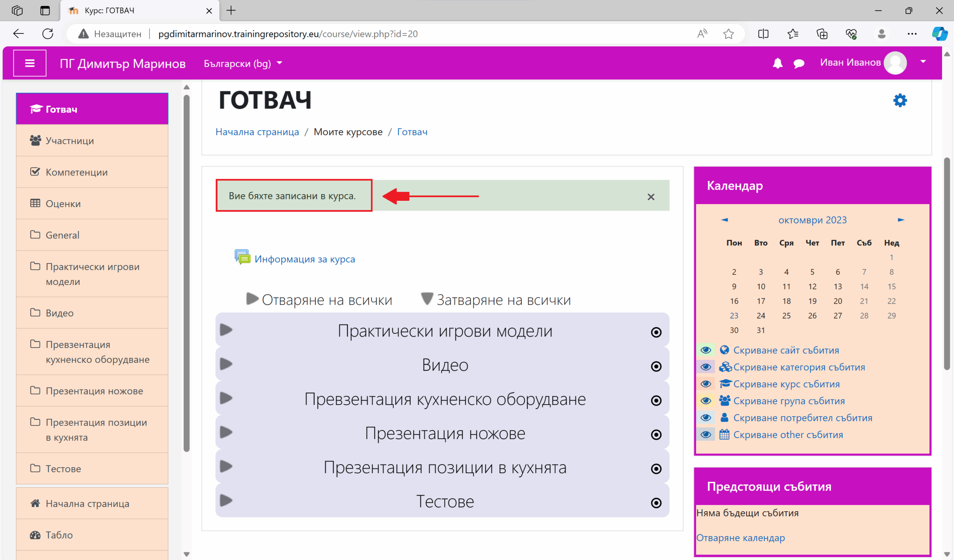Go to next month calendar arrow
The width and height of the screenshot is (954, 560).
901,220
